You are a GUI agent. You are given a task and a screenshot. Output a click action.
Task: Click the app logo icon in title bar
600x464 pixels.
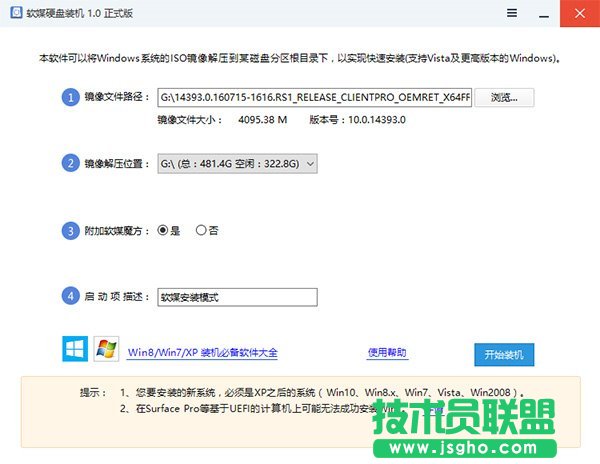[16, 13]
